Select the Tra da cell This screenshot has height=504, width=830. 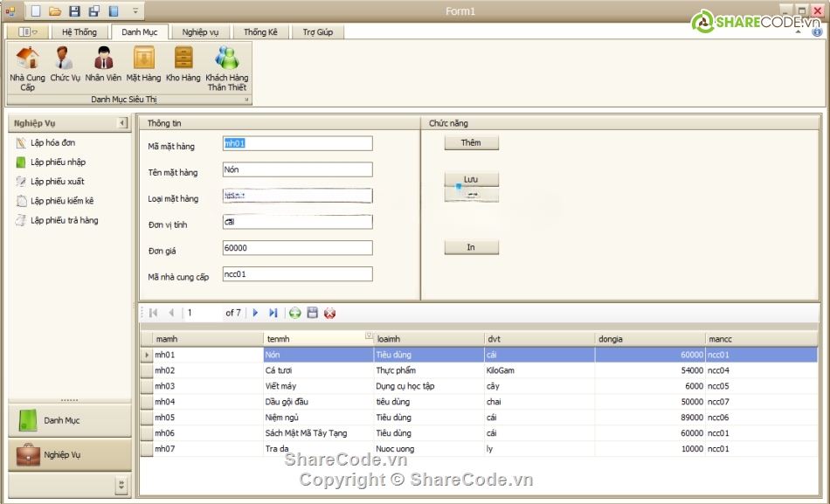click(x=318, y=448)
